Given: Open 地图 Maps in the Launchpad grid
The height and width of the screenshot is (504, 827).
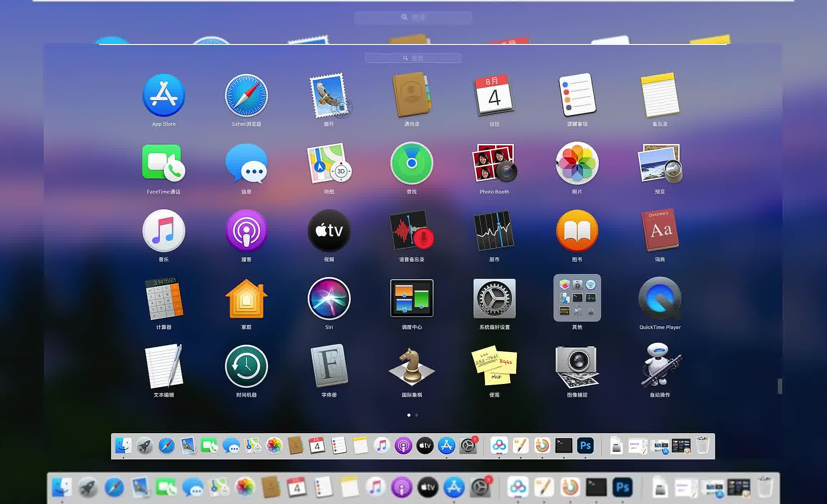Looking at the screenshot, I should point(329,163).
